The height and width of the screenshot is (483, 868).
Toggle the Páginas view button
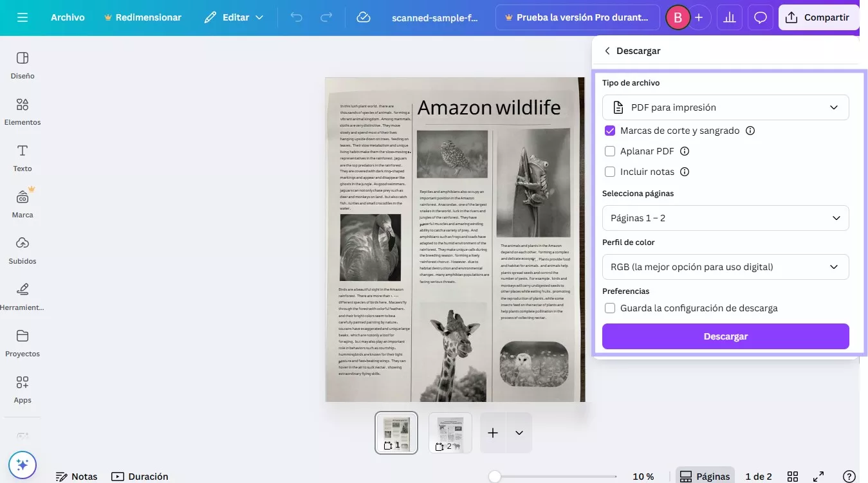[x=705, y=477]
